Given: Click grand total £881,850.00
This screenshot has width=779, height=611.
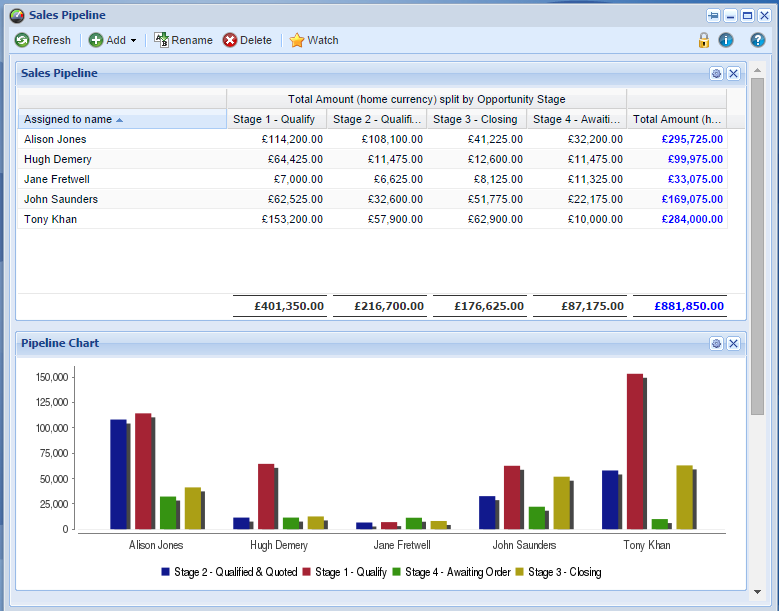Looking at the screenshot, I should [x=689, y=306].
